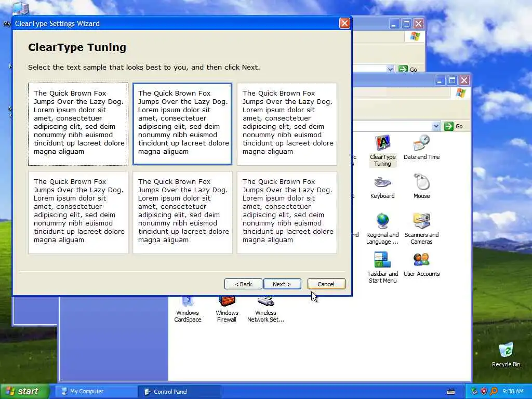Click the Windows flag logo in My Computer window
Image resolution: width=532 pixels, height=399 pixels.
[x=415, y=36]
